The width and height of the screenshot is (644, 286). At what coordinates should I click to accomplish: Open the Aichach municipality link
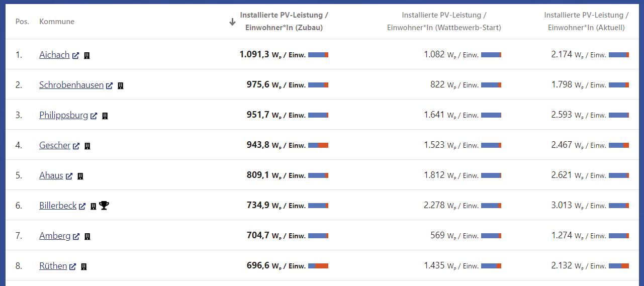[54, 55]
